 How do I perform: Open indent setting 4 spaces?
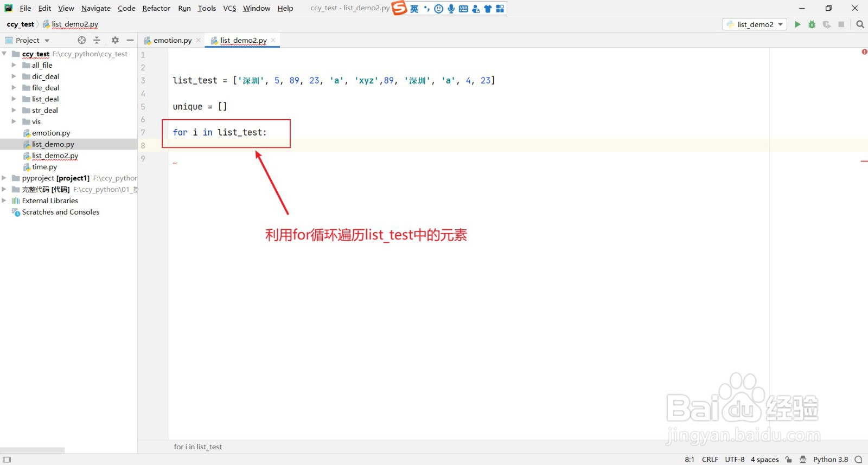764,460
